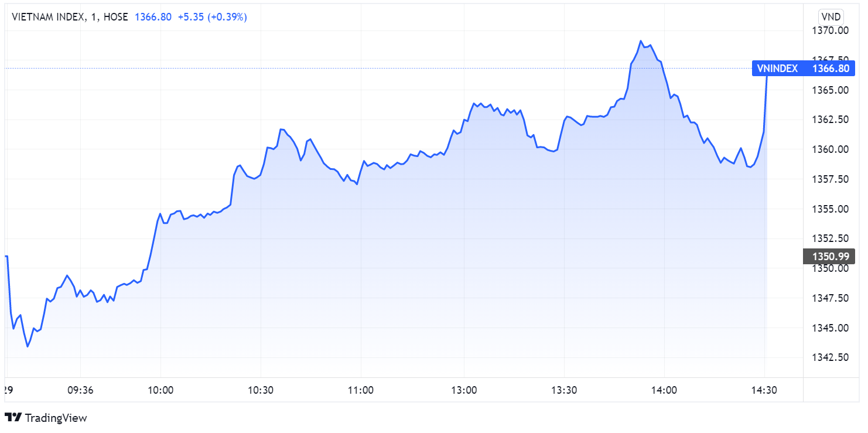This screenshot has height=433, width=868.
Task: Click the 10:30 time axis label
Action: (261, 390)
